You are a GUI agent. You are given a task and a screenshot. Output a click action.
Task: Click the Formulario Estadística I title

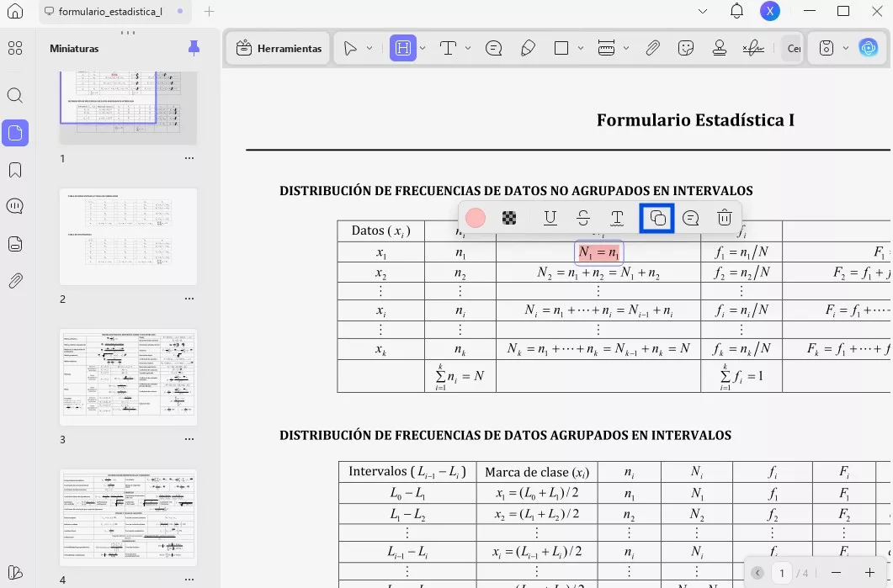(x=695, y=120)
